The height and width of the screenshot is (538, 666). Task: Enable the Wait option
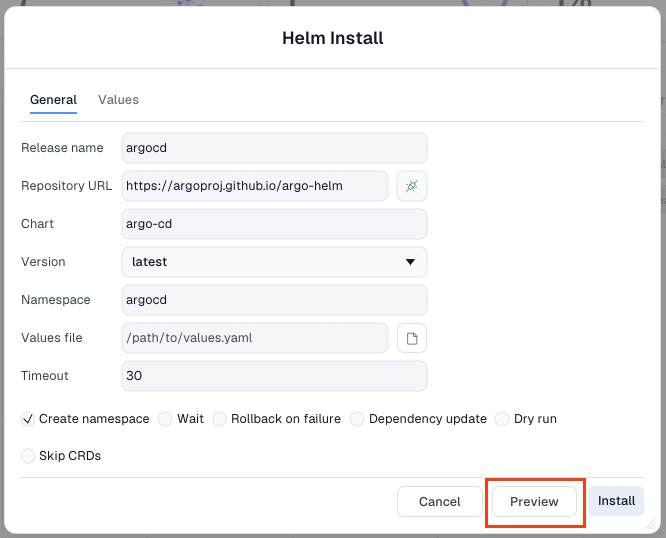(165, 419)
